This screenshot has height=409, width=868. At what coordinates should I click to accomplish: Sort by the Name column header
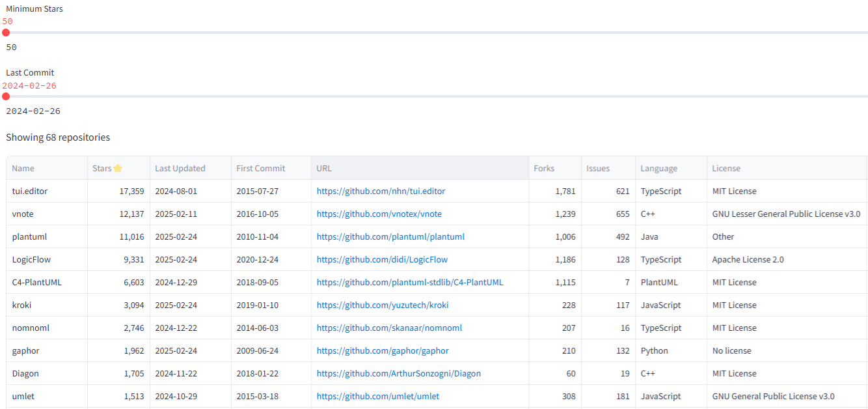[x=47, y=168]
